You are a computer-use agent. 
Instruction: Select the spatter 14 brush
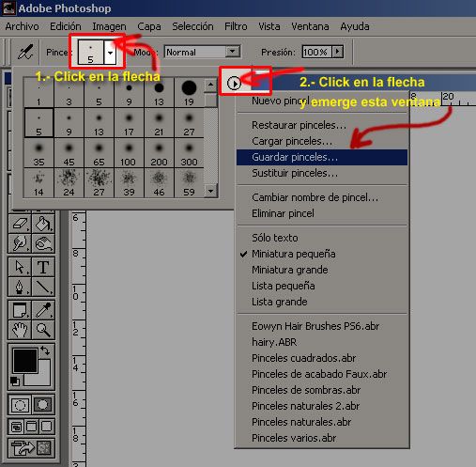tap(38, 183)
